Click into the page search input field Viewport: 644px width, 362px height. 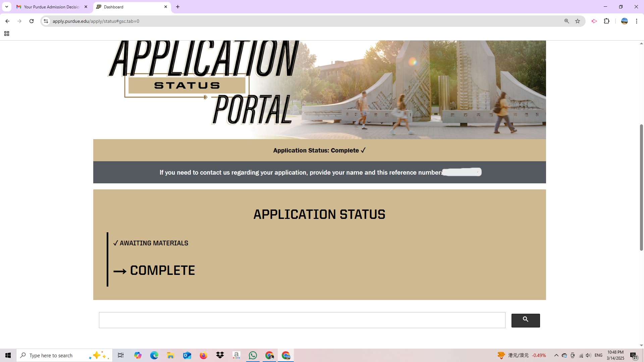302,320
